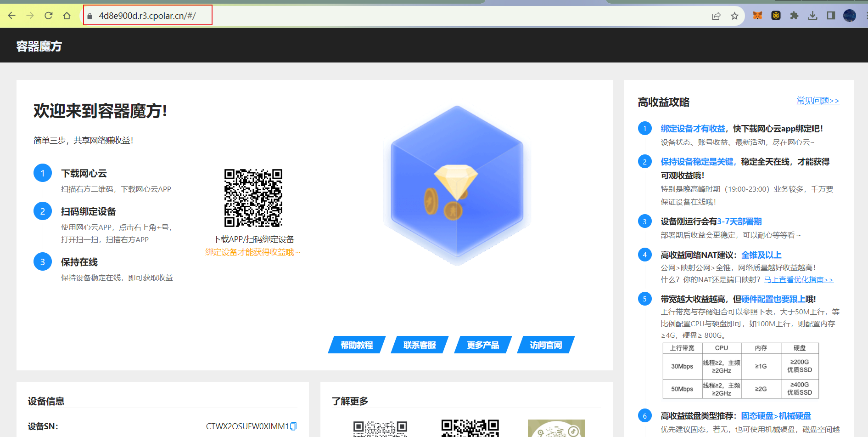
Task: Open the browser downloads icon
Action: [812, 16]
